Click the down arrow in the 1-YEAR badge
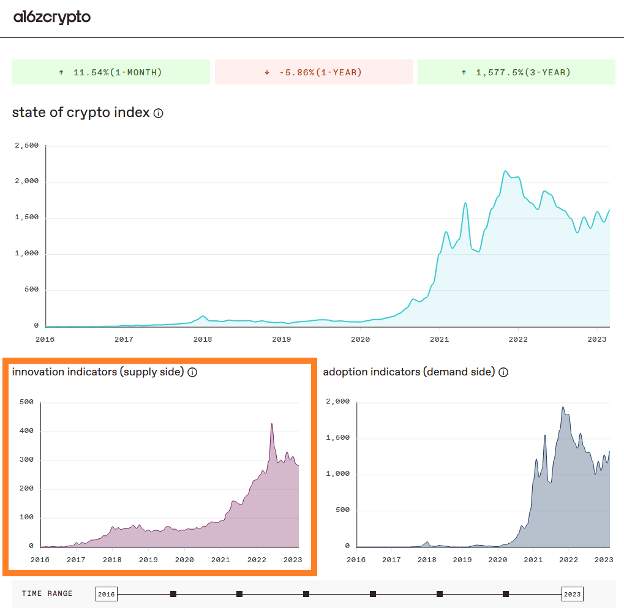Screen dimensions: 624x614 point(267,72)
